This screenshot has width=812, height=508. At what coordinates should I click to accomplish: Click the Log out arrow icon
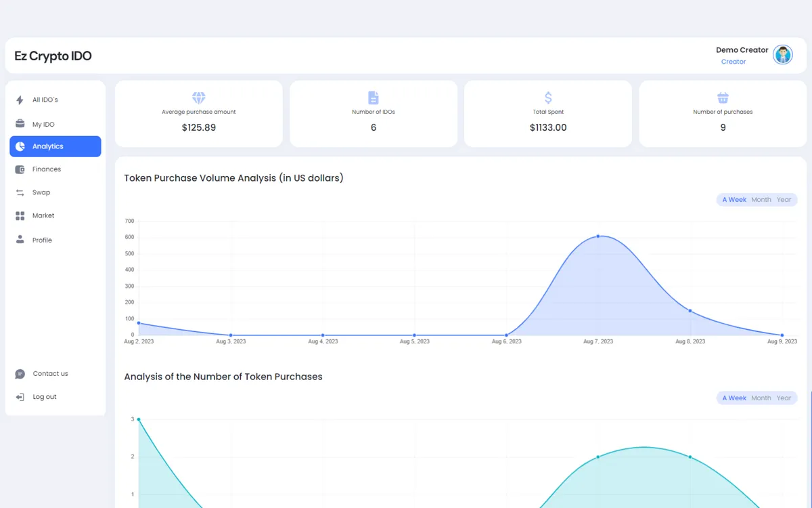20,397
